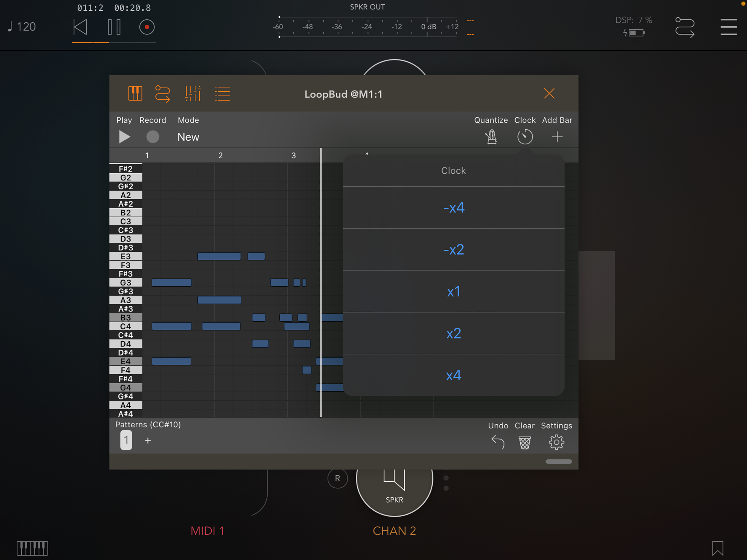The height and width of the screenshot is (560, 747).
Task: Add a bar with the plus button
Action: 557,137
